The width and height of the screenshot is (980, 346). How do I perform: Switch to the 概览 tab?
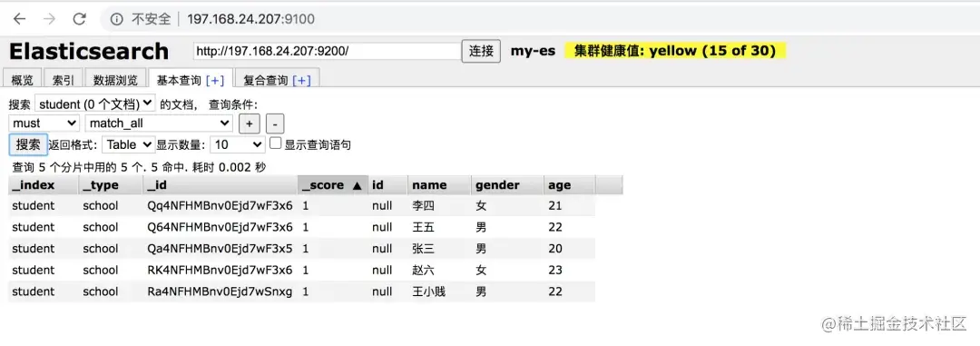[x=23, y=80]
